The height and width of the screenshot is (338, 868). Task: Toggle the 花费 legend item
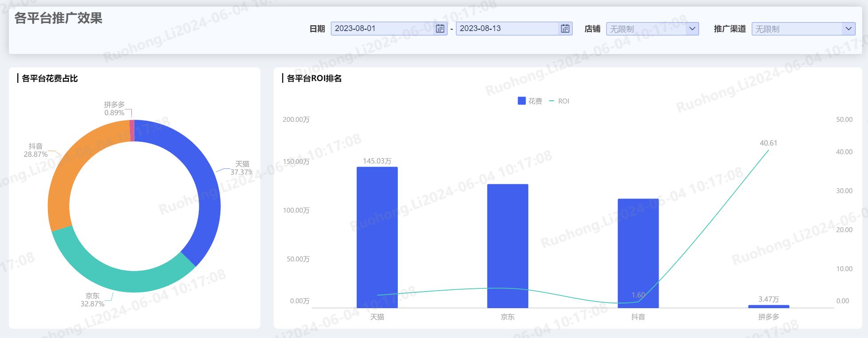pyautogui.click(x=530, y=101)
